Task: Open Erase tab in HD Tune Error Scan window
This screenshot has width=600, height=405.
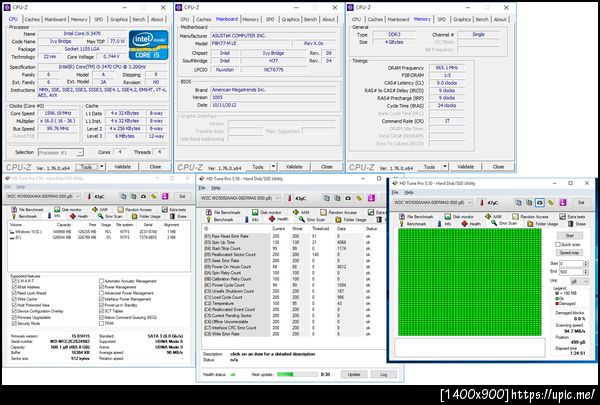Action: (x=577, y=224)
